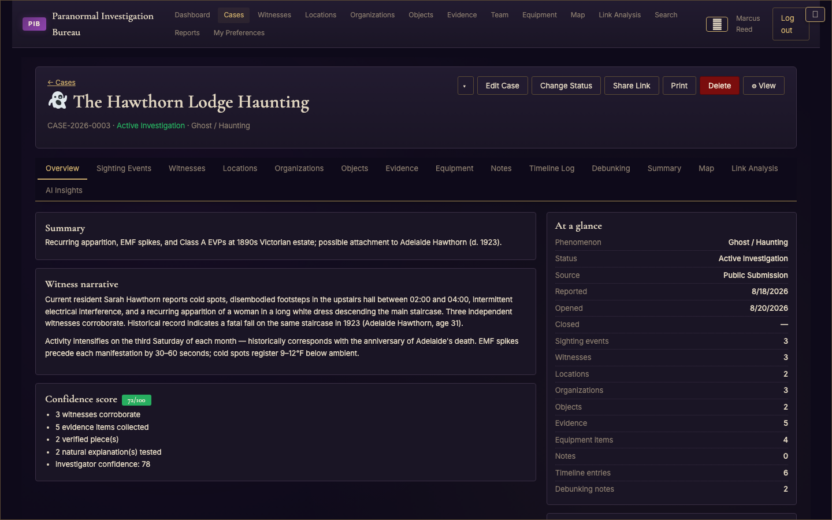Click the Edit Case button
Viewport: 832px width, 520px height.
(x=502, y=85)
